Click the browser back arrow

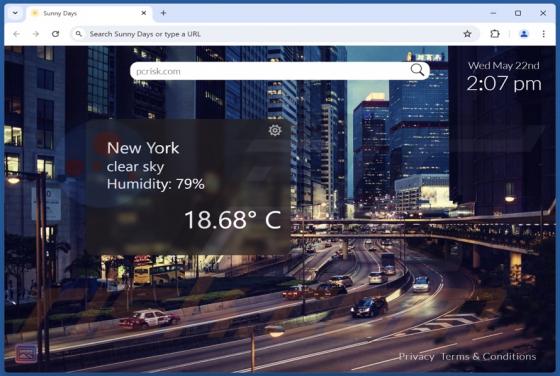[x=16, y=34]
